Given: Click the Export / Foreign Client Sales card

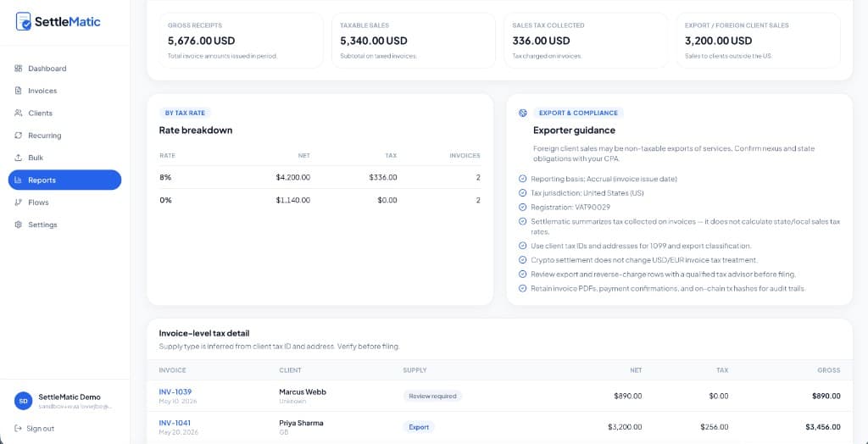Looking at the screenshot, I should click(759, 41).
